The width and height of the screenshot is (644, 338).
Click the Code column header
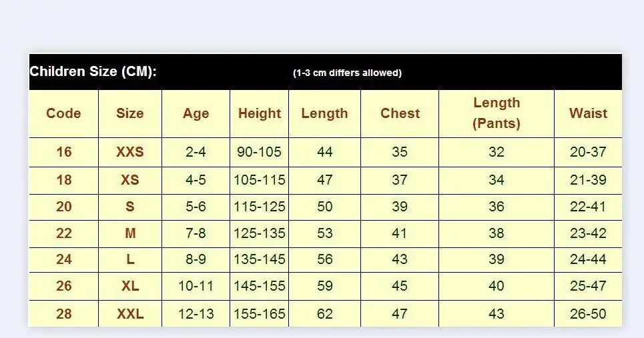point(63,113)
